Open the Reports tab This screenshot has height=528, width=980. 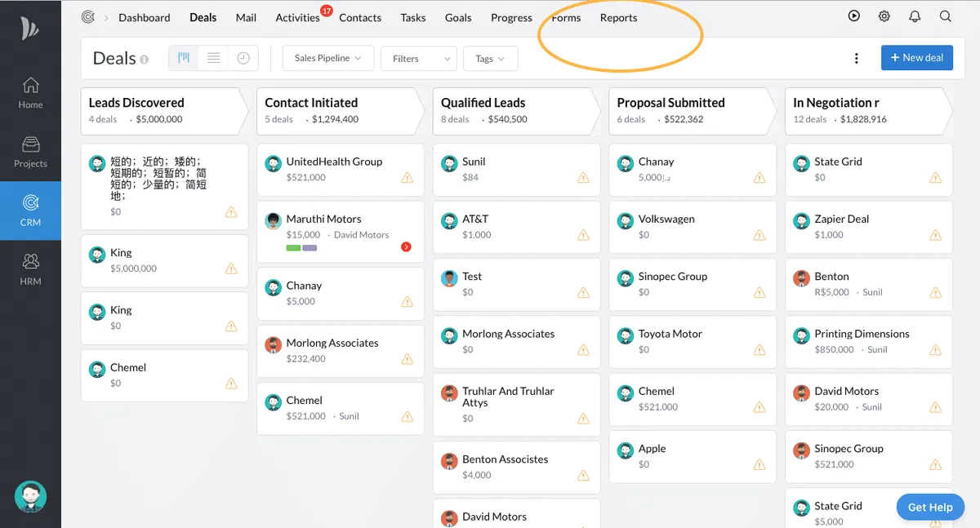[x=618, y=18]
